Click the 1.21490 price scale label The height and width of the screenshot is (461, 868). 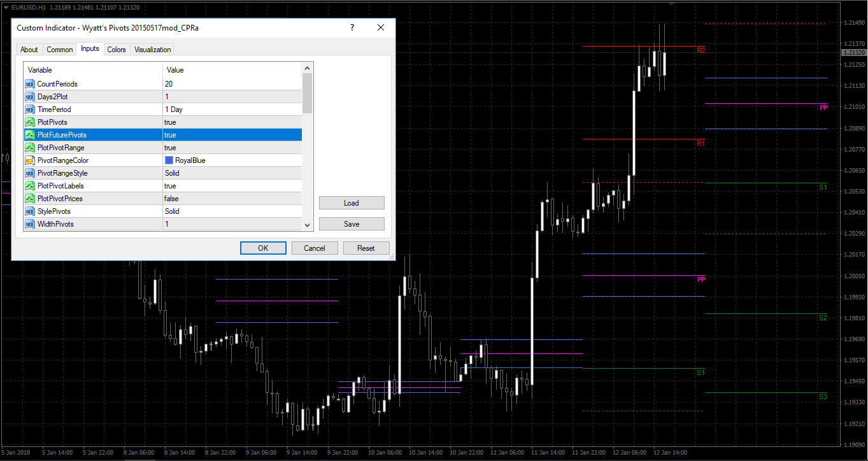point(853,23)
